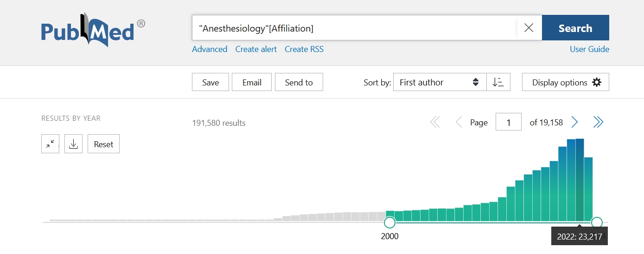Click the Create alert link

pos(256,49)
